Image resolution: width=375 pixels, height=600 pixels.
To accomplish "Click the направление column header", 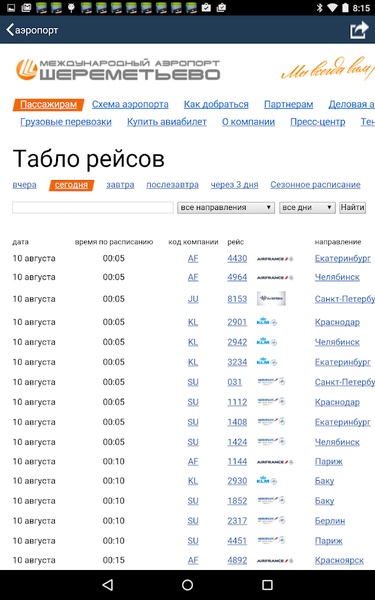I will point(338,242).
